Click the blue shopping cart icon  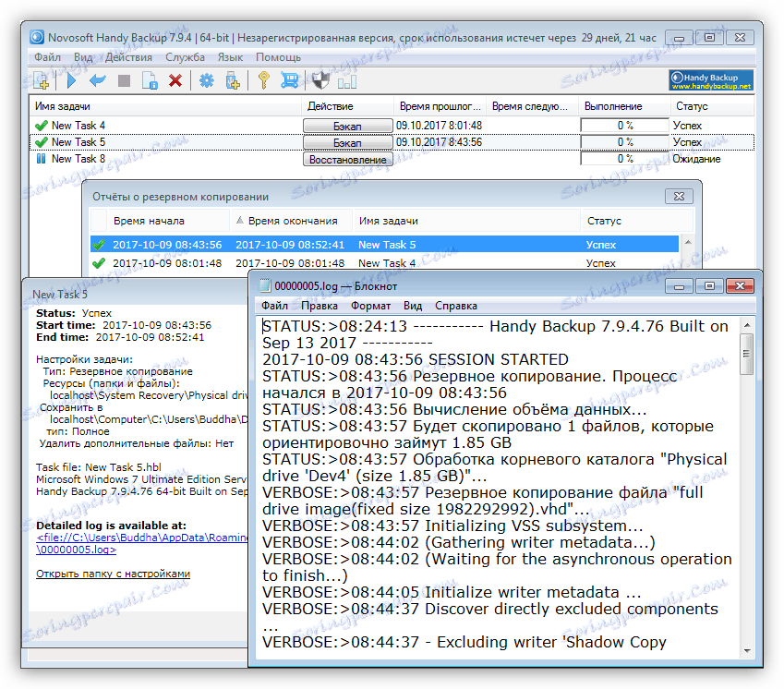(x=290, y=81)
